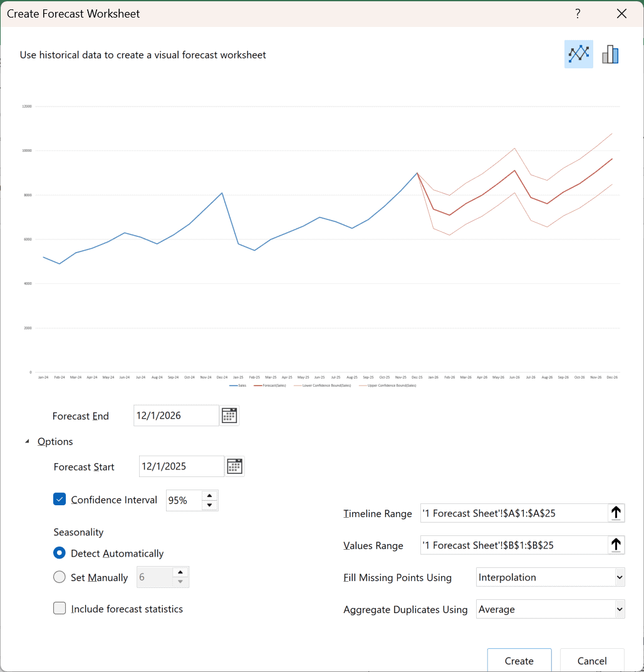Click the 12000 y-axis label
The image size is (644, 672).
27,107
